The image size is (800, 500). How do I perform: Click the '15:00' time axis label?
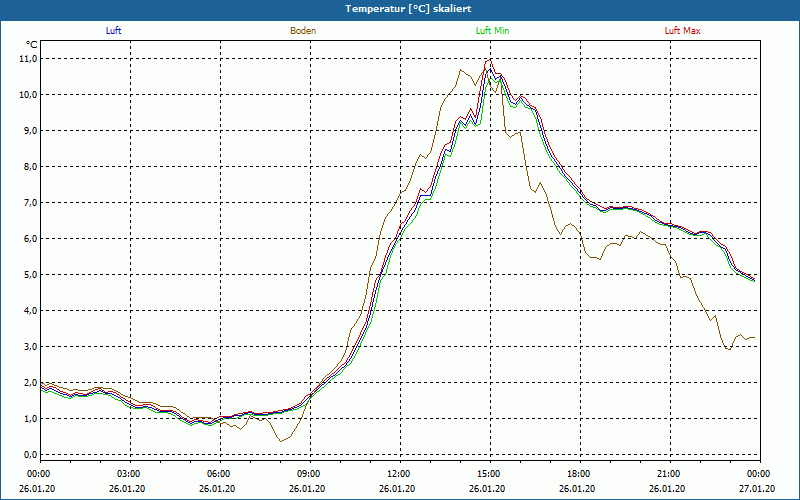tap(490, 474)
